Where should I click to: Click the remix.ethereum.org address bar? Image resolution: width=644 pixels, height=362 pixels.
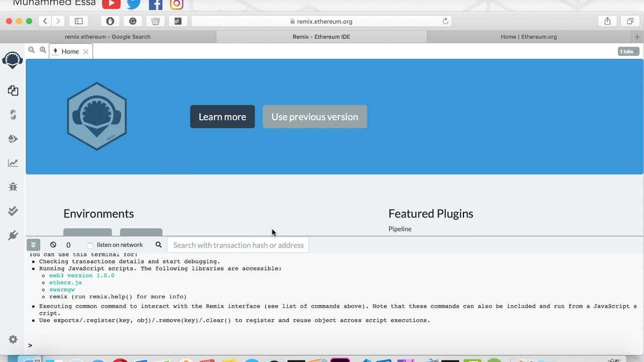[x=321, y=21]
